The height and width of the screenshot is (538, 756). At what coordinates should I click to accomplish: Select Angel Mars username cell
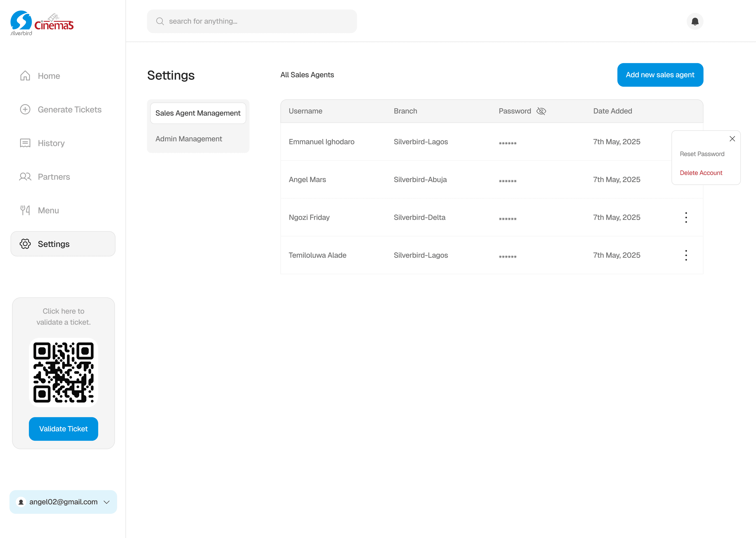[x=307, y=179]
